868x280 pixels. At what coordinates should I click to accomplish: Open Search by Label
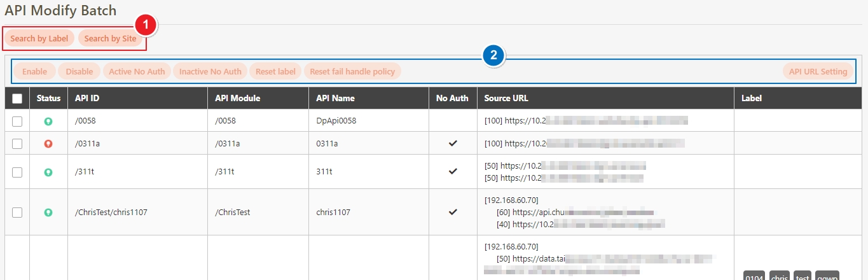click(39, 39)
